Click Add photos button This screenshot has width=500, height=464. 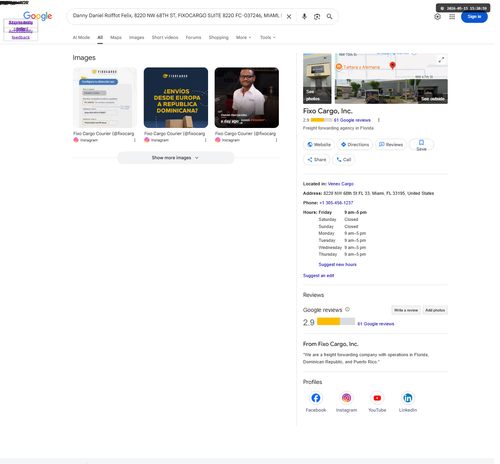tap(435, 310)
